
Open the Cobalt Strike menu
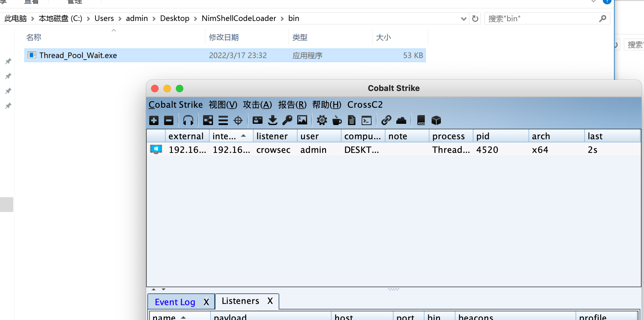(x=176, y=105)
